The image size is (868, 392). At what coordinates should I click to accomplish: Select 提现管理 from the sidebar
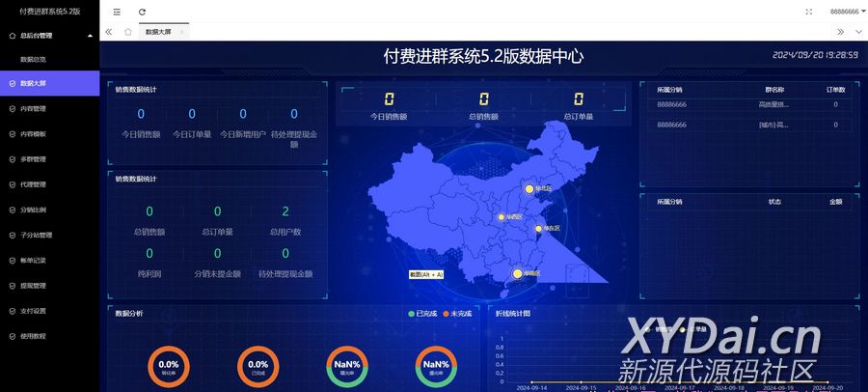point(33,286)
